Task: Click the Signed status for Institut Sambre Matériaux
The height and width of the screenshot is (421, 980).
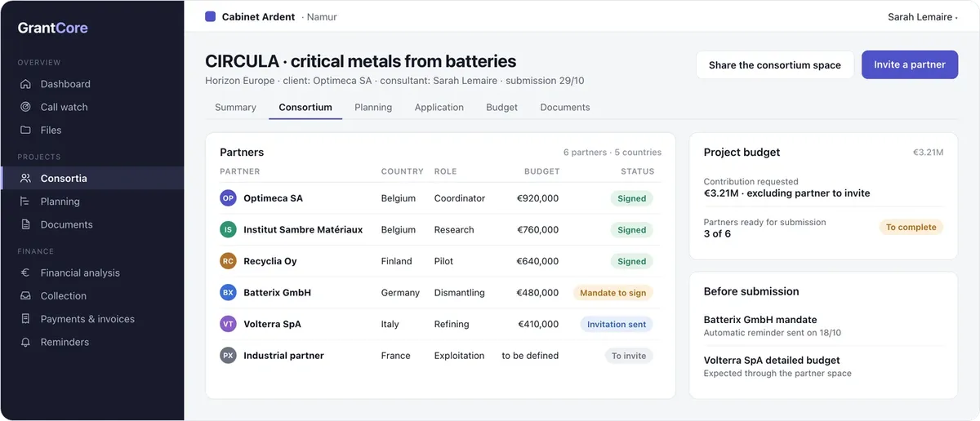Action: click(632, 230)
